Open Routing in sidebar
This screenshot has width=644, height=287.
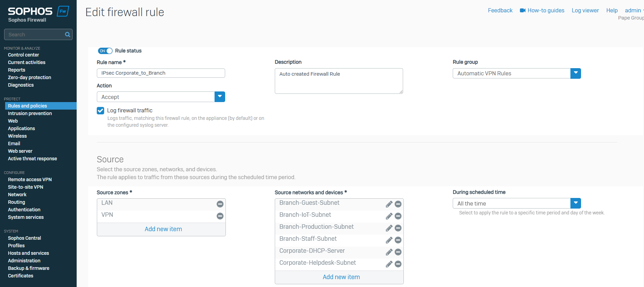[x=16, y=202]
